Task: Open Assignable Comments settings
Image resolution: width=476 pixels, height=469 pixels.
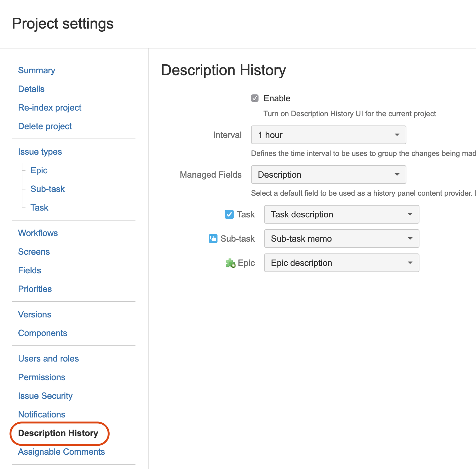Action: coord(61,452)
